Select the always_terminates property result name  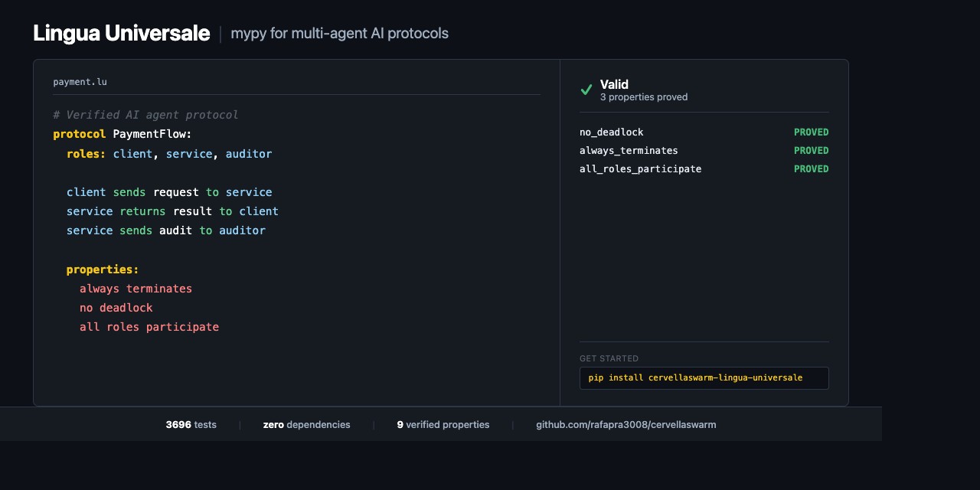628,151
